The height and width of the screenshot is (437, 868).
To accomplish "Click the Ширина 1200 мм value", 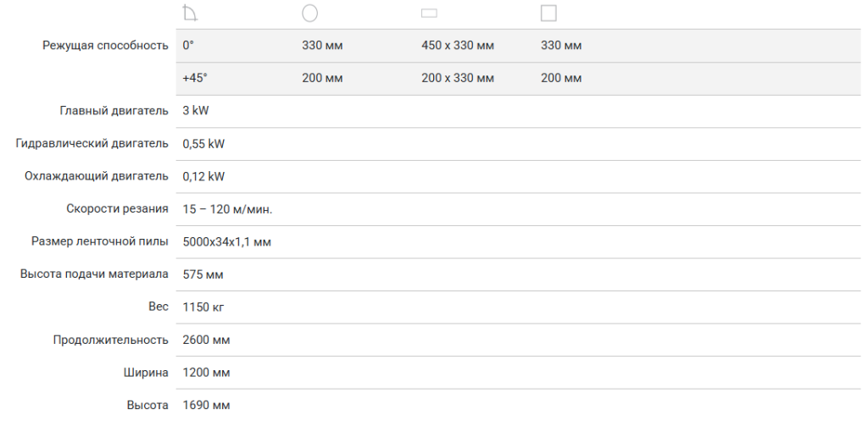I will (206, 373).
